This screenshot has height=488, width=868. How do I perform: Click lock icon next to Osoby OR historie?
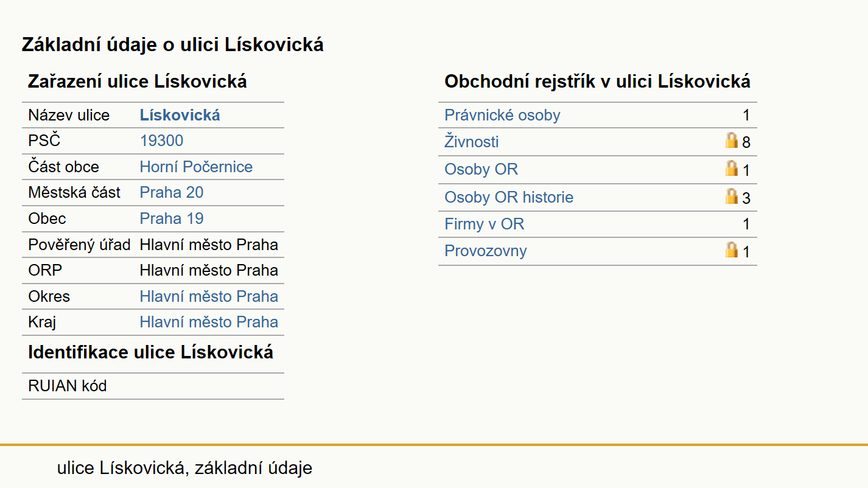pos(732,197)
